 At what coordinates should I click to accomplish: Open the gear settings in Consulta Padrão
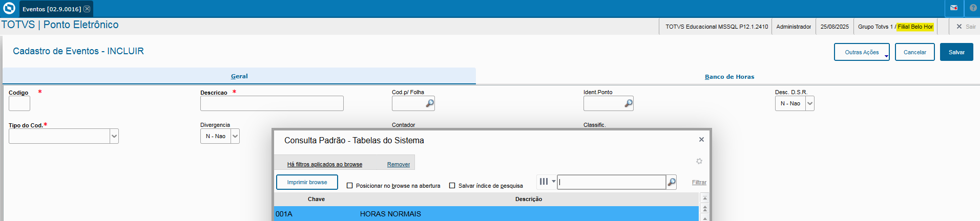click(699, 161)
